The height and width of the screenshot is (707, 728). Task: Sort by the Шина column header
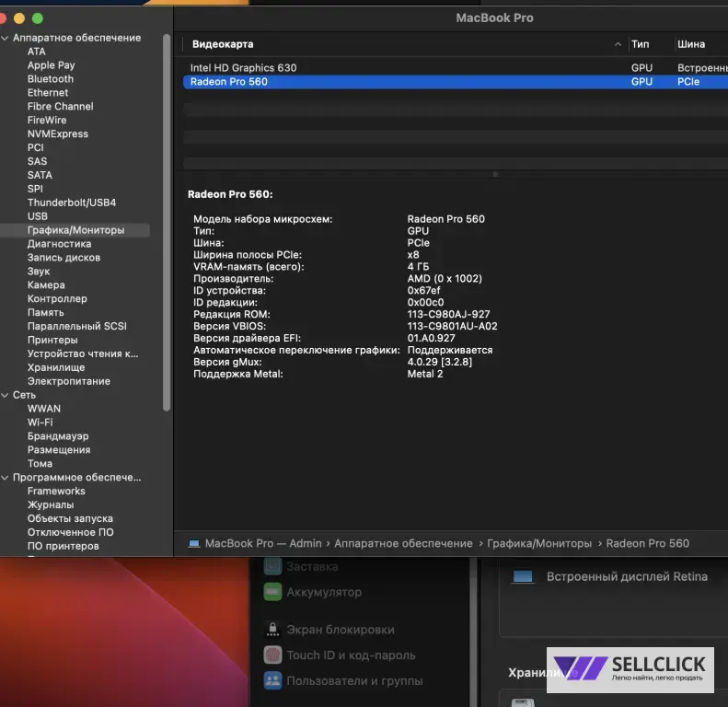click(x=691, y=44)
